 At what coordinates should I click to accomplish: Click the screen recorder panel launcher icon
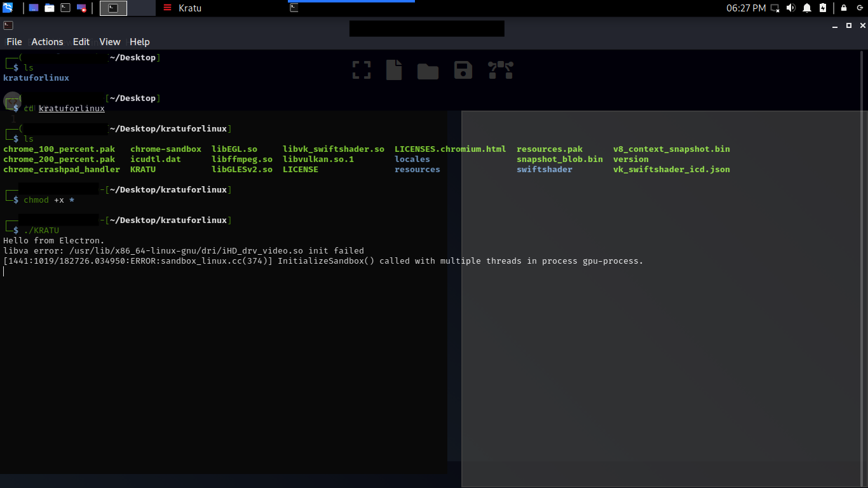(x=81, y=8)
